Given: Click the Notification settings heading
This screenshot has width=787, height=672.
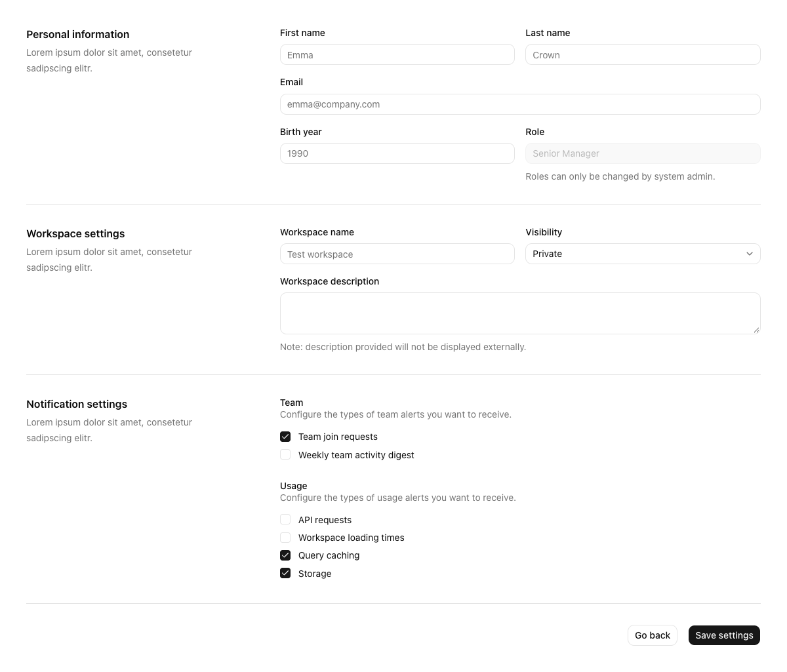Looking at the screenshot, I should click(x=77, y=404).
